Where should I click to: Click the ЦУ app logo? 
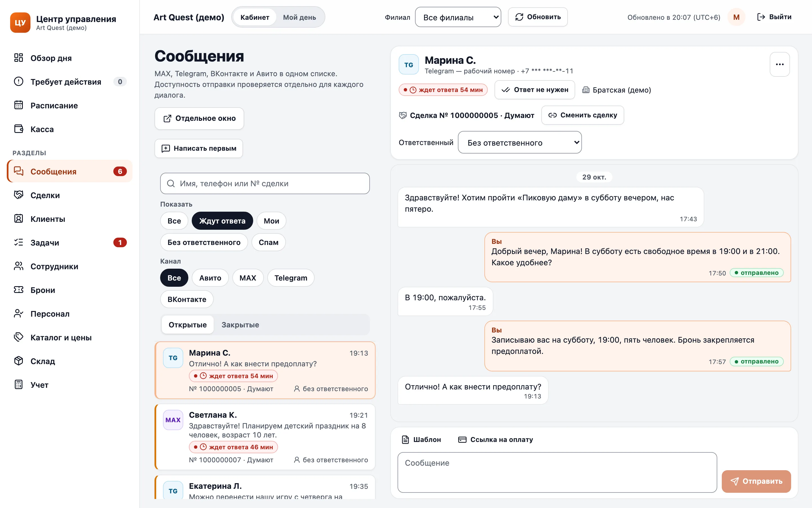coord(20,23)
